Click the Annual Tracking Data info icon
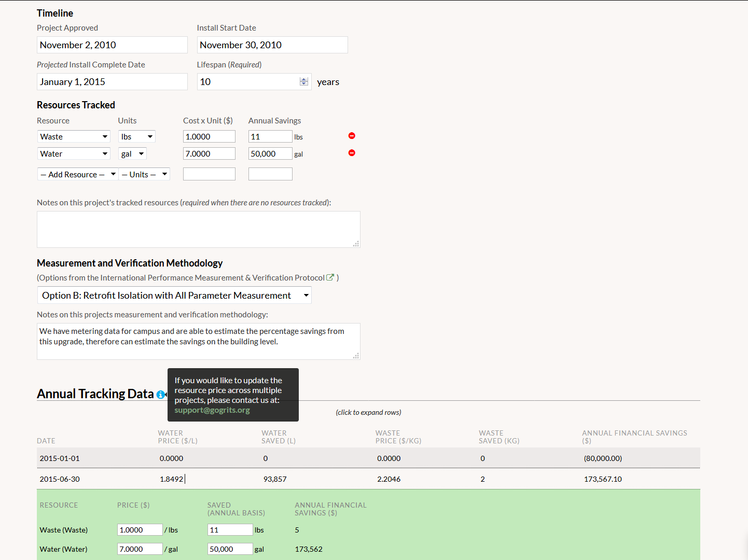Screen dimensions: 748x560 tap(160, 395)
